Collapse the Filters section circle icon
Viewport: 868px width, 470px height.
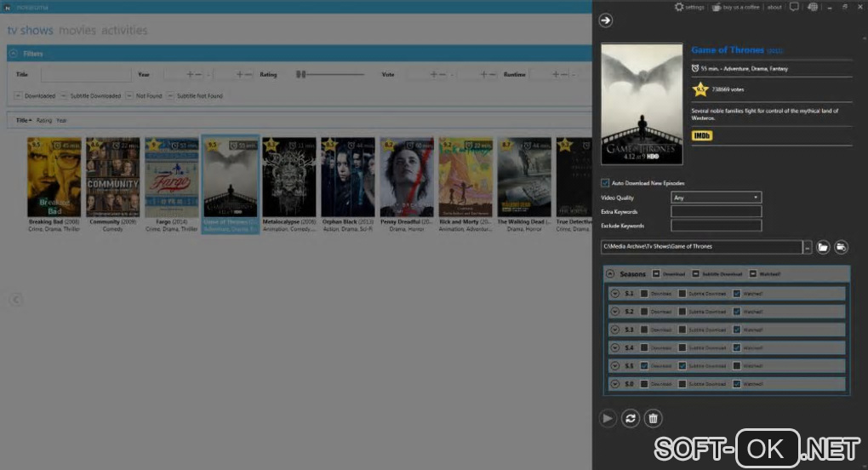tap(14, 54)
